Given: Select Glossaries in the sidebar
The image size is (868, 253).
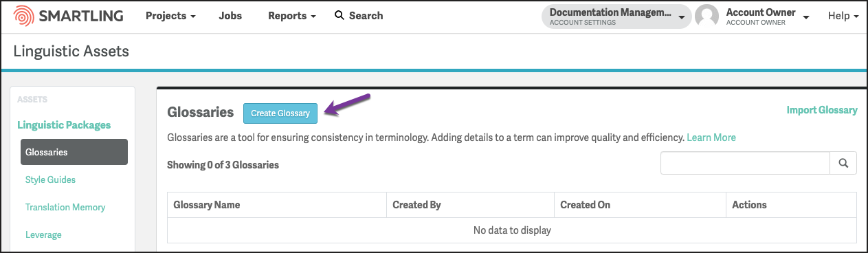Looking at the screenshot, I should click(x=74, y=152).
